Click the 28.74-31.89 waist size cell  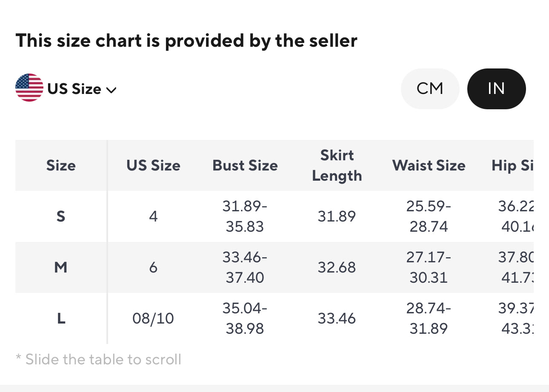click(429, 318)
